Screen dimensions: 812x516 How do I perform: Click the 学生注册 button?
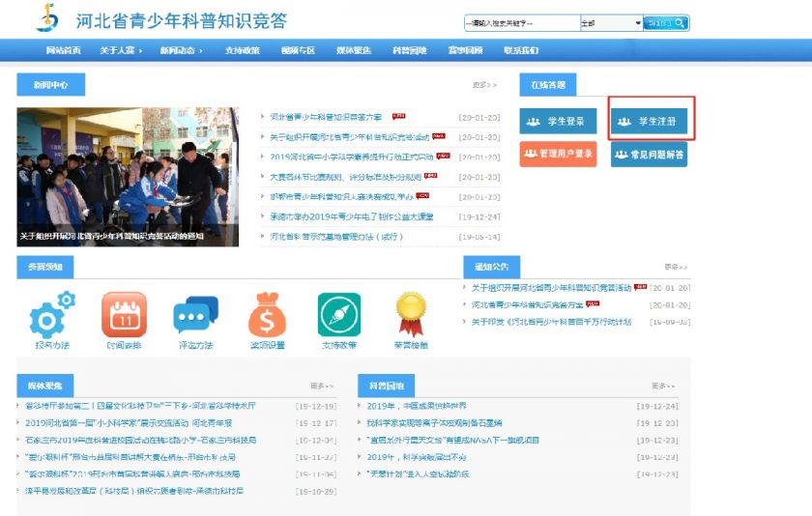point(650,121)
